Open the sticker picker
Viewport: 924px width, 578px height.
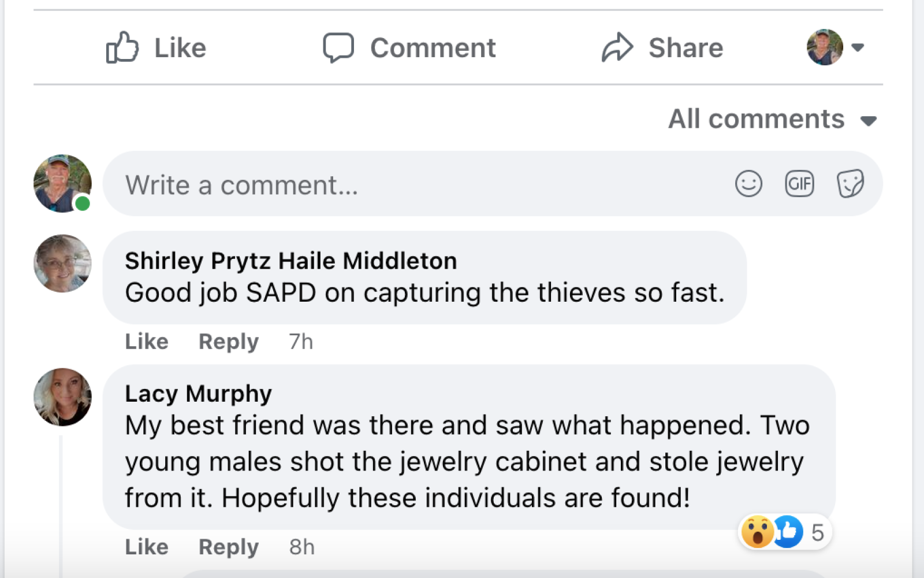850,184
